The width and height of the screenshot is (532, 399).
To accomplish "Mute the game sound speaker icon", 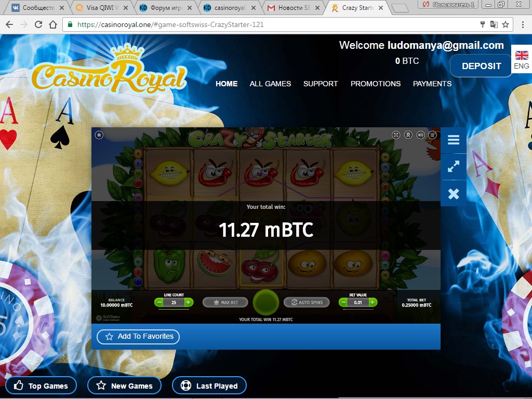I will (420, 135).
